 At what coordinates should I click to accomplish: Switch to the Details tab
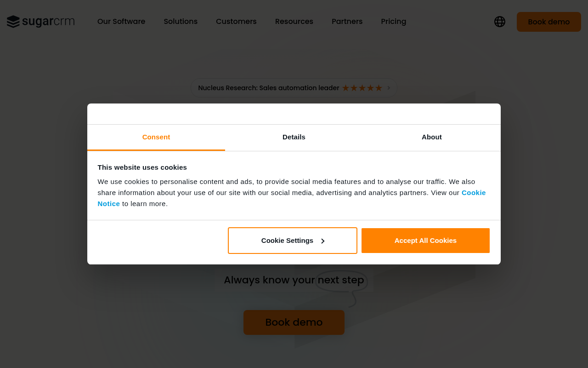294,137
